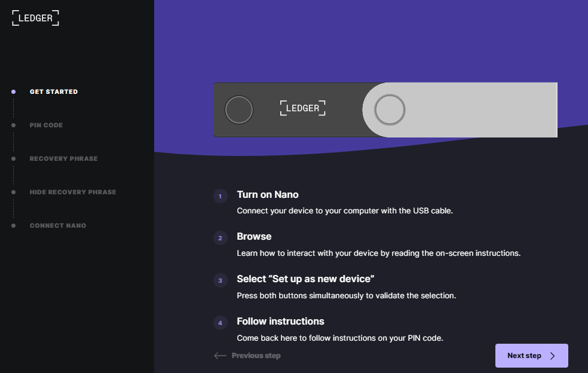Image resolution: width=588 pixels, height=373 pixels.
Task: Click the step 3 number badge
Action: point(220,280)
